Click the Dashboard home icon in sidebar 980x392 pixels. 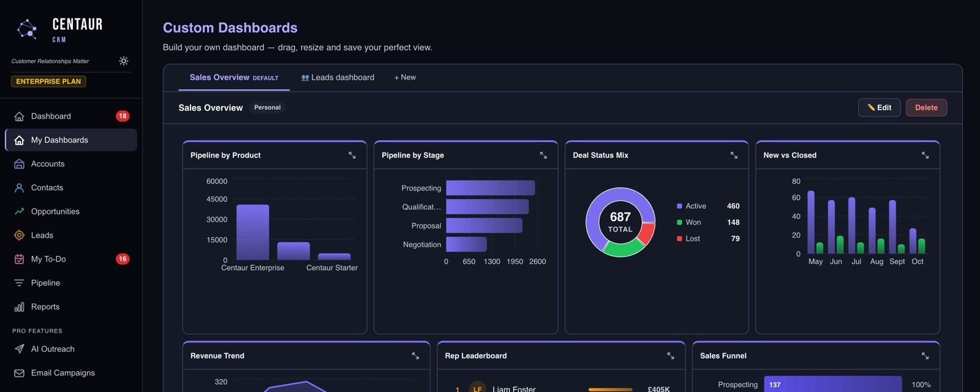(19, 116)
